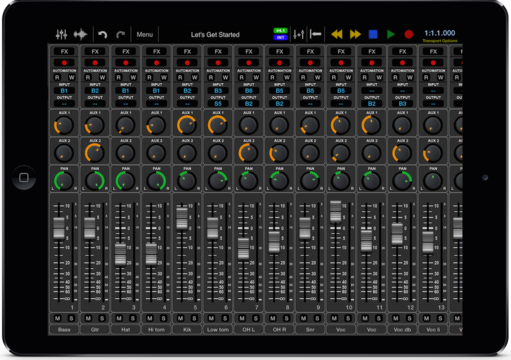
Task: Arm recording on the Bass channel
Action: tap(64, 63)
